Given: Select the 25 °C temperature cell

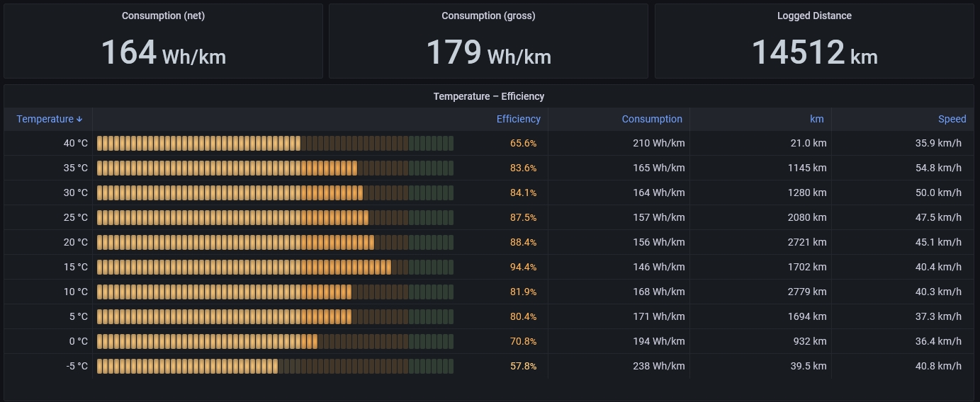Looking at the screenshot, I should tap(76, 217).
